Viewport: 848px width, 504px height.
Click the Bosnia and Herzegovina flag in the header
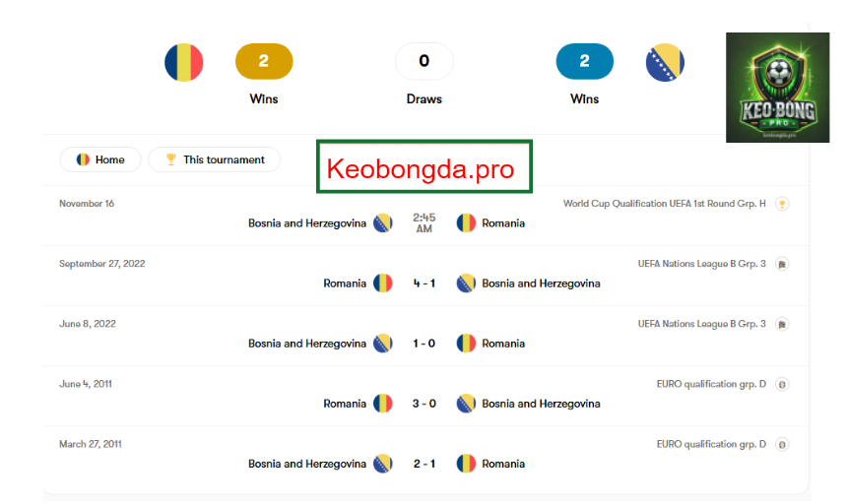coord(665,62)
